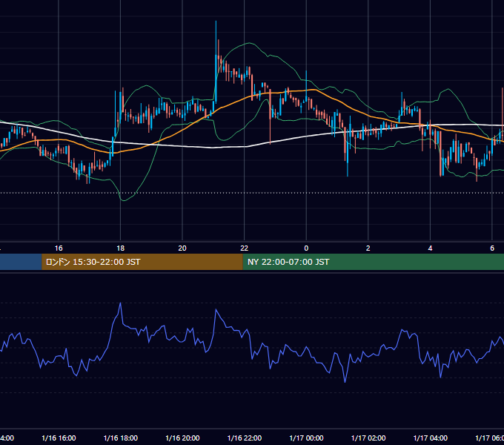
Task: Click the 20 hour label on price chart axis
Action: coord(182,248)
